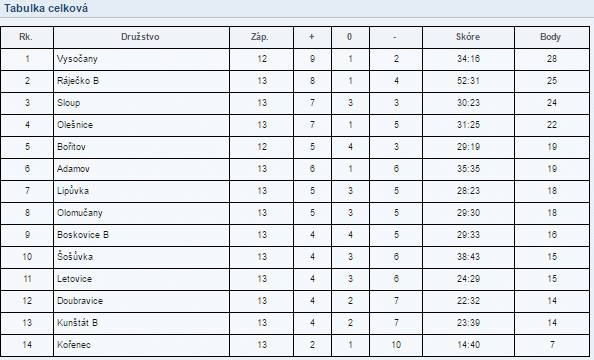
Task: Click the Šošůvka team name
Action: click(75, 257)
